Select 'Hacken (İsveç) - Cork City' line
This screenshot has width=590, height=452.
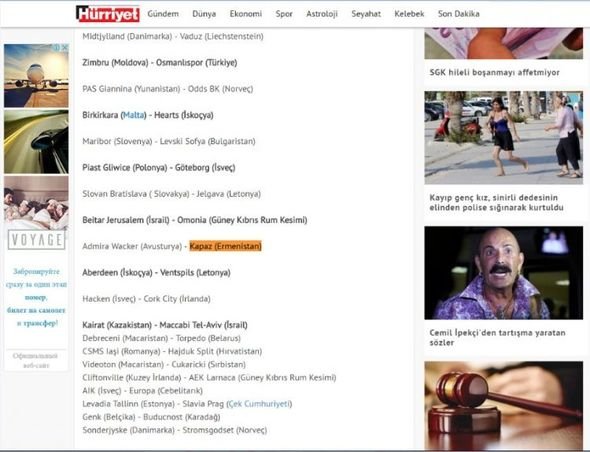point(146,299)
